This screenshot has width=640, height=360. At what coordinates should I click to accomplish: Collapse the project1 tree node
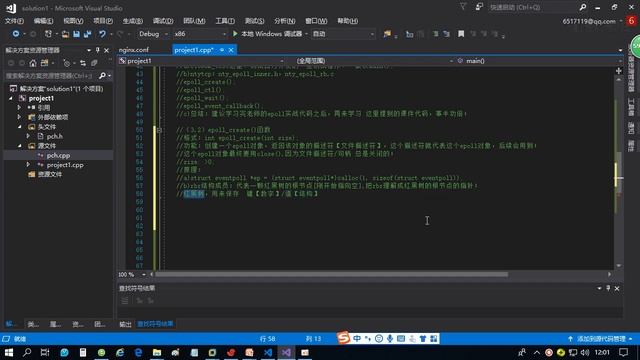coord(11,98)
